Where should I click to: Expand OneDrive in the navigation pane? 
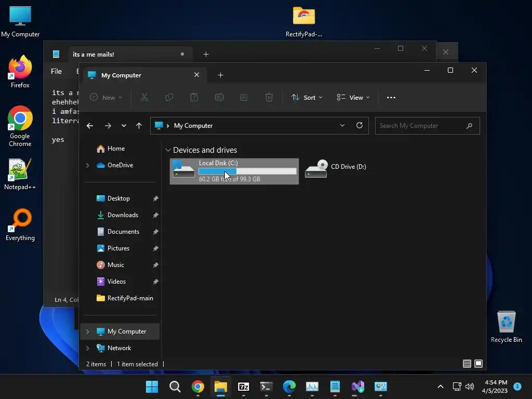87,165
